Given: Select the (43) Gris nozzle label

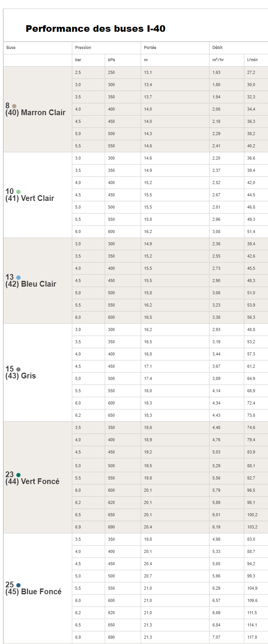Looking at the screenshot, I should [21, 376].
